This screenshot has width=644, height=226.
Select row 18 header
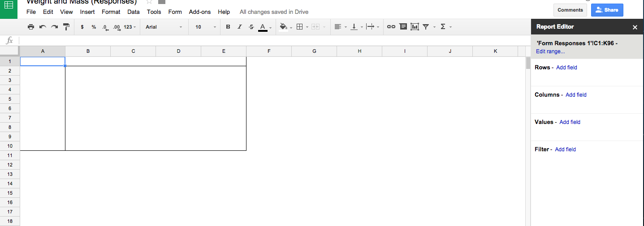click(10, 221)
